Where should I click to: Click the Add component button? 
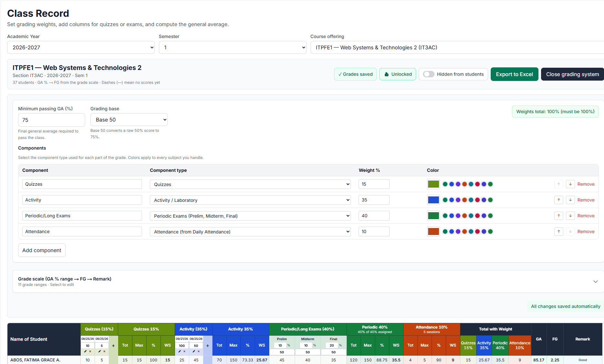42,250
